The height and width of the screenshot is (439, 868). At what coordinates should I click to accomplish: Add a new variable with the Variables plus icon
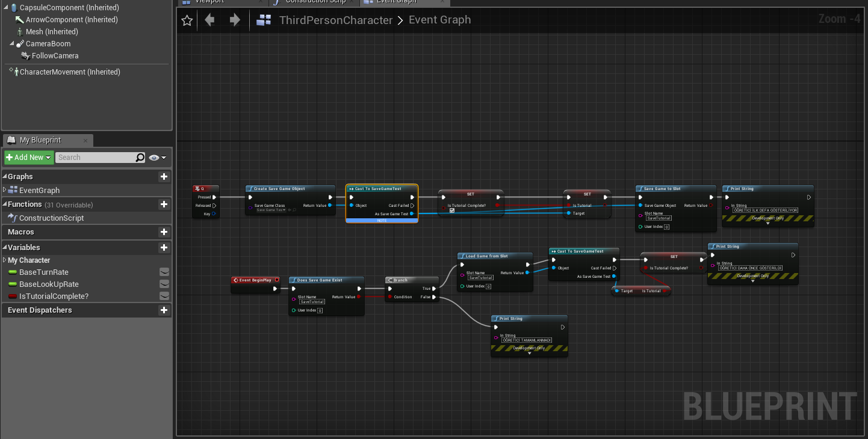163,248
